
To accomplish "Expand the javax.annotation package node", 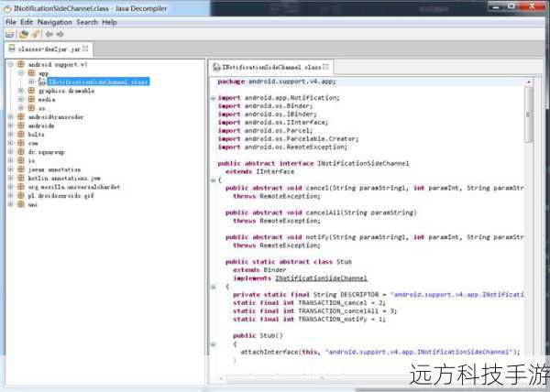I will 10,169.
